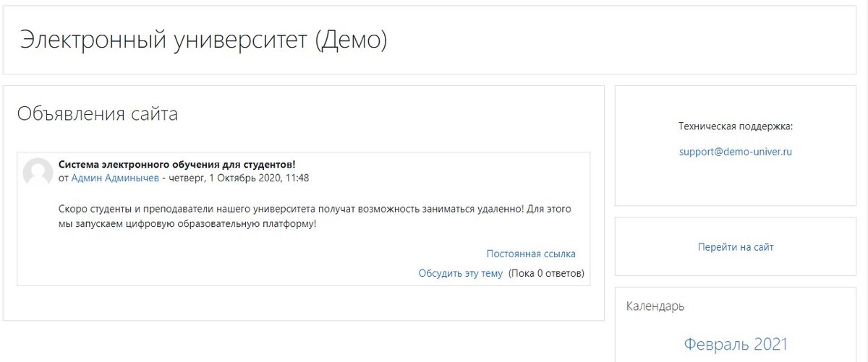Click the post date четверг, 1 Октябрь 2020
868x362 pixels.
click(x=226, y=178)
